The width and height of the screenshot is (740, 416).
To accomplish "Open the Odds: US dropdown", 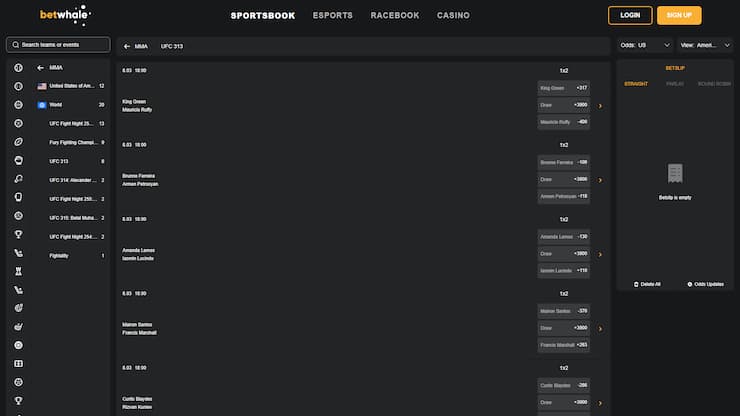I will (645, 45).
